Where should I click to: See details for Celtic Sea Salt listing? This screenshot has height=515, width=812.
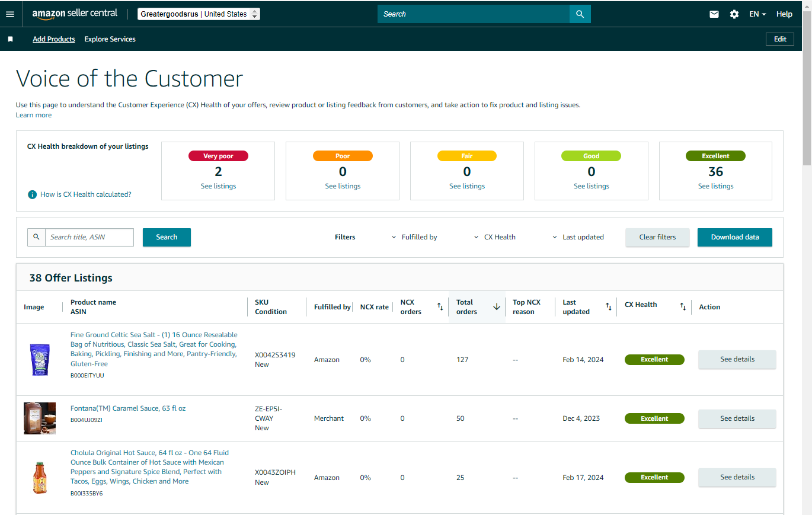point(737,359)
